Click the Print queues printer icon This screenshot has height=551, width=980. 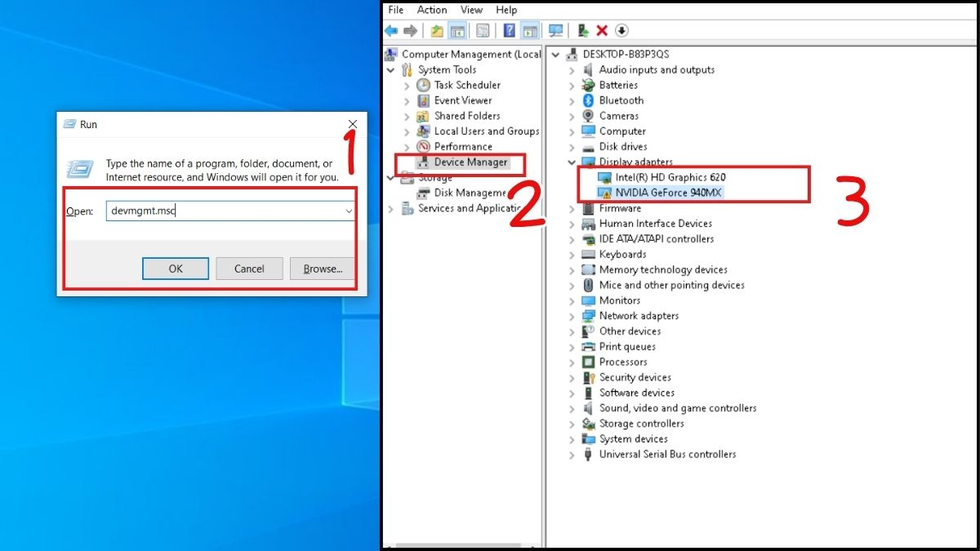pos(588,347)
